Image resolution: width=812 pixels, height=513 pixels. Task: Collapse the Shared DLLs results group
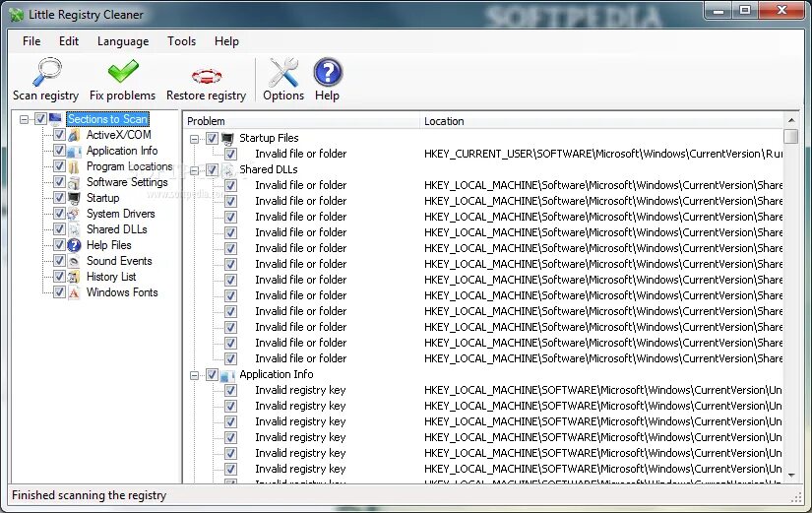tap(194, 170)
